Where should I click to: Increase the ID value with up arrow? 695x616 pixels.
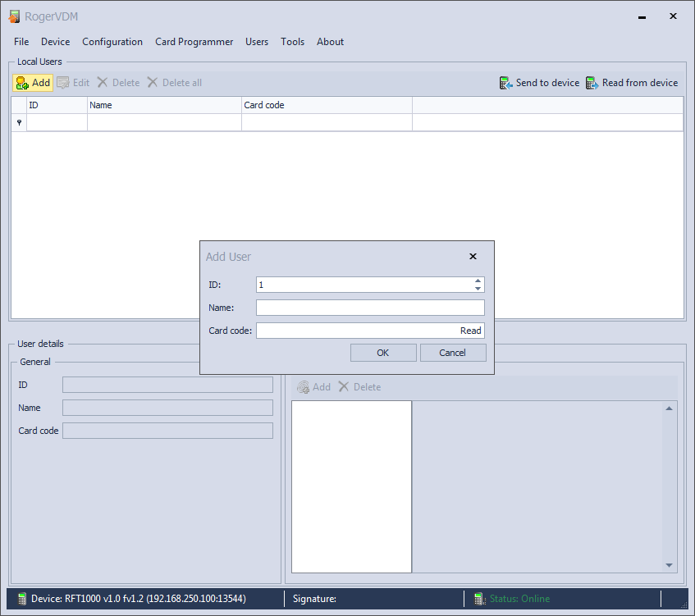pos(478,281)
